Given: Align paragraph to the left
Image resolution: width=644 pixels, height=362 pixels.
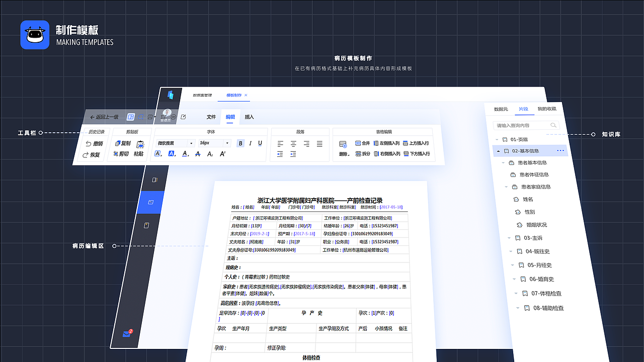Looking at the screenshot, I should (280, 144).
